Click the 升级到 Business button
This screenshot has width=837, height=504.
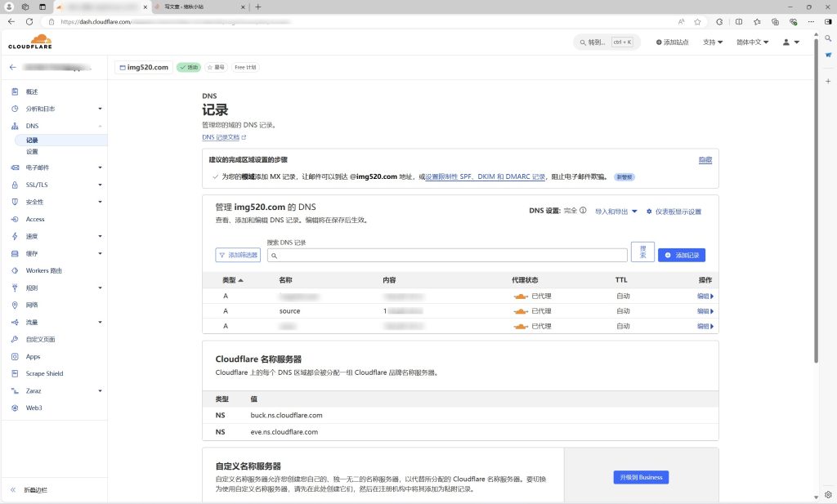point(641,477)
